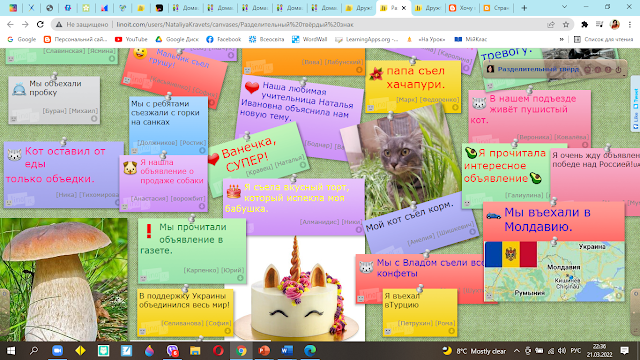
Task: Click the Like button on right edge
Action: tap(636, 121)
